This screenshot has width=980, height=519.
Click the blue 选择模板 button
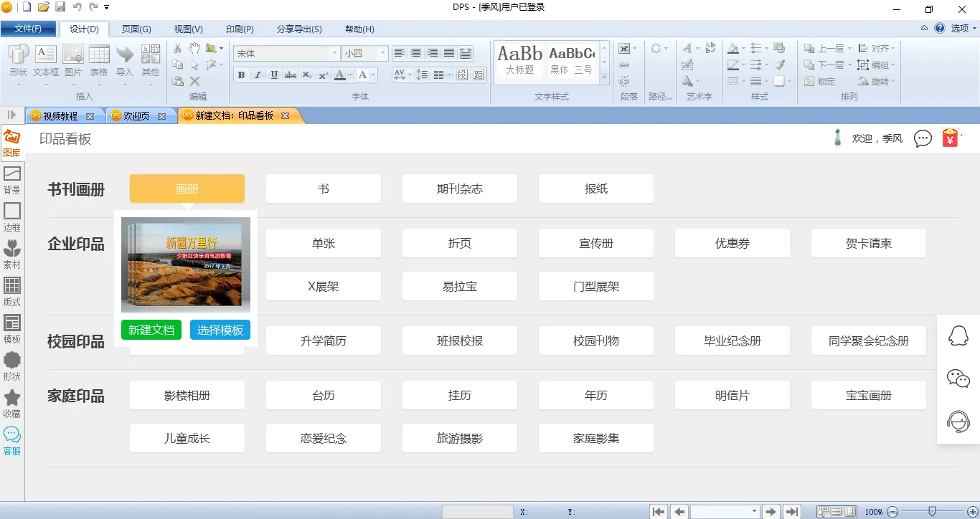tap(220, 330)
